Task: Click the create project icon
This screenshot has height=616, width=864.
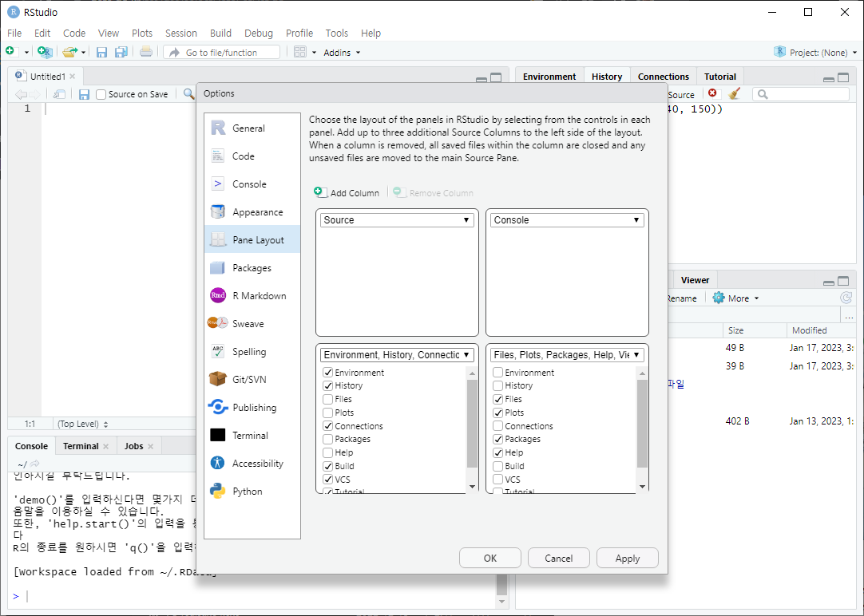Action: tap(45, 52)
